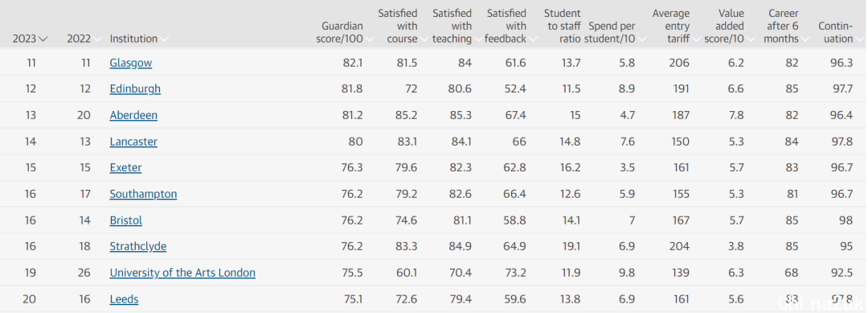Select the Strathclyde link
Image resolution: width=868 pixels, height=313 pixels.
tap(138, 247)
